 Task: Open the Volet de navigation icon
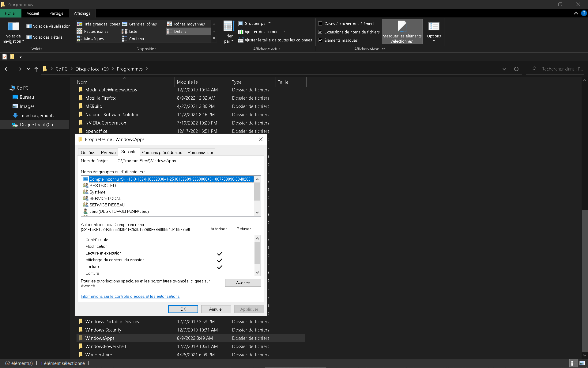point(13,27)
